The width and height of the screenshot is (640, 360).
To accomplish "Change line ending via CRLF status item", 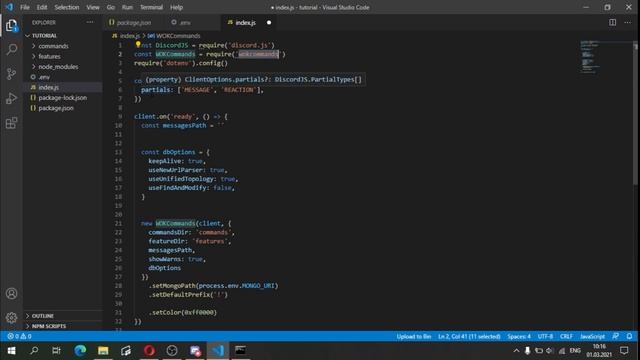I will tap(566, 336).
